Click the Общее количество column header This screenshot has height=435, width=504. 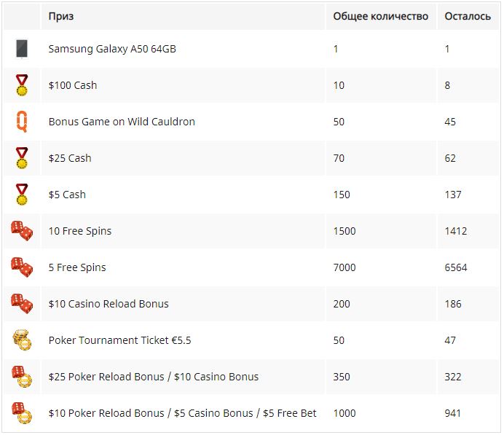click(x=380, y=16)
